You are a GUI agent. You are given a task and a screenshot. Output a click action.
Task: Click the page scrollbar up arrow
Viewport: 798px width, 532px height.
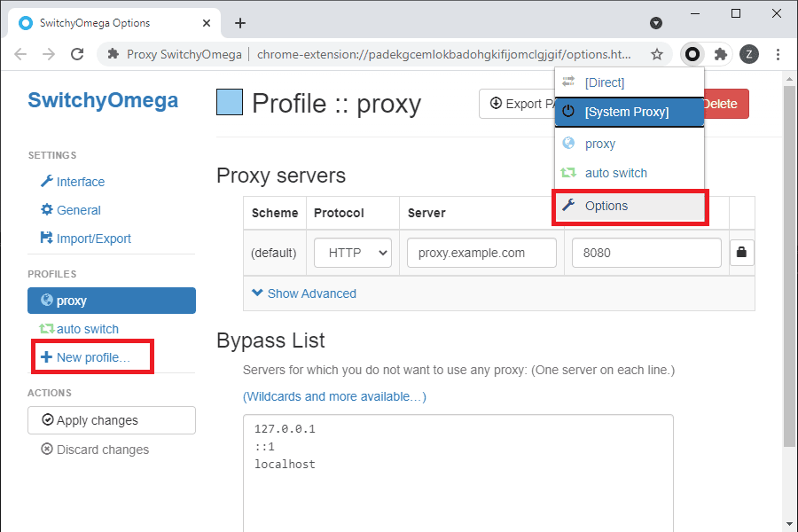tap(789, 79)
